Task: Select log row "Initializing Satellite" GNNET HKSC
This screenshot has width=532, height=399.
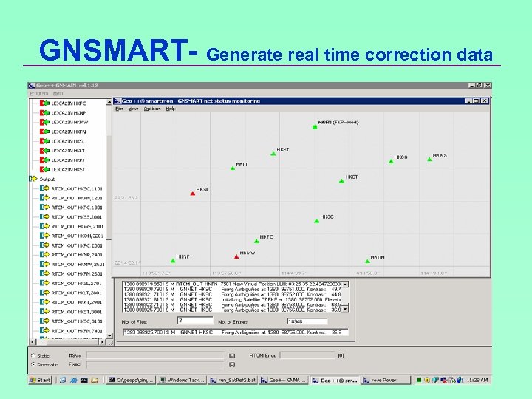Action: click(233, 299)
